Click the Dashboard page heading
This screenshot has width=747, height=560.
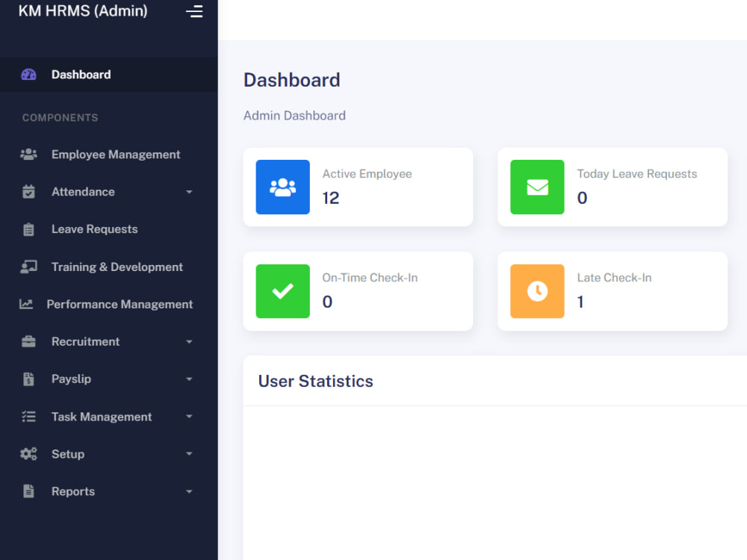(291, 80)
